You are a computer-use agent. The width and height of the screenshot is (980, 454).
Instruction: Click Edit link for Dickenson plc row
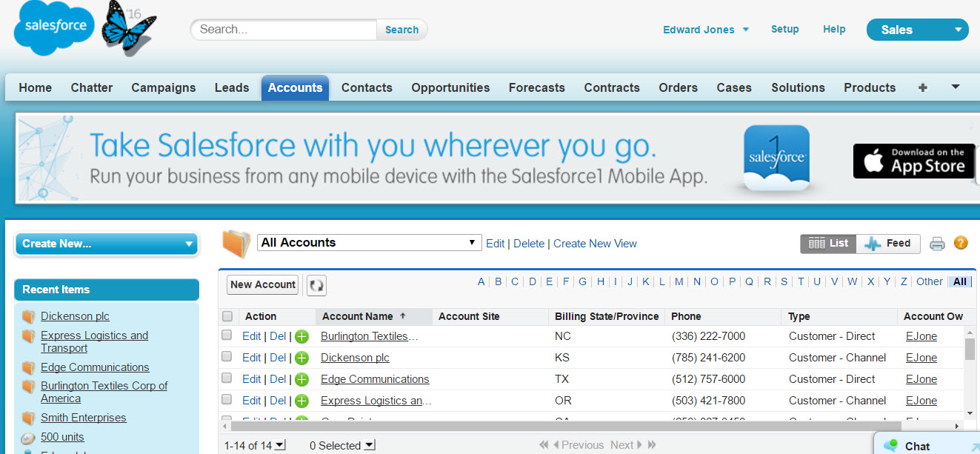pos(252,358)
